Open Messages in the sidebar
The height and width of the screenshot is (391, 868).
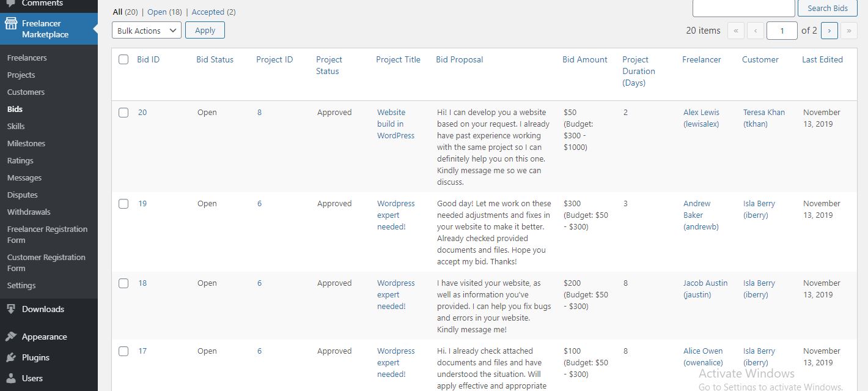coord(24,177)
